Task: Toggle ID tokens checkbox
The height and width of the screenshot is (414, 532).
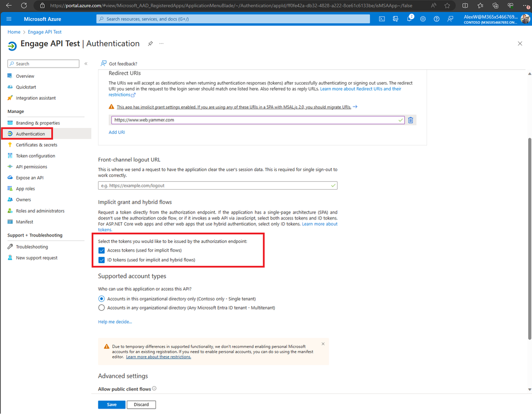Action: pyautogui.click(x=101, y=260)
